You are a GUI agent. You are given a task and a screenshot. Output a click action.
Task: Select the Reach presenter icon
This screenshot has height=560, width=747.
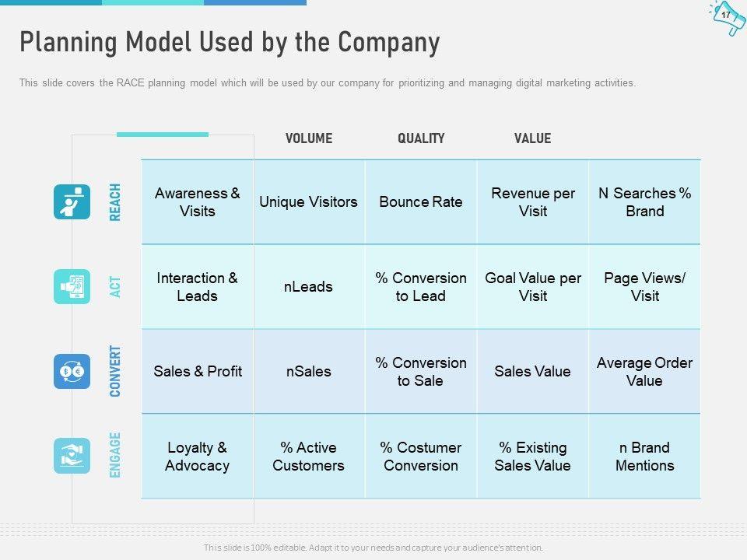coord(72,202)
